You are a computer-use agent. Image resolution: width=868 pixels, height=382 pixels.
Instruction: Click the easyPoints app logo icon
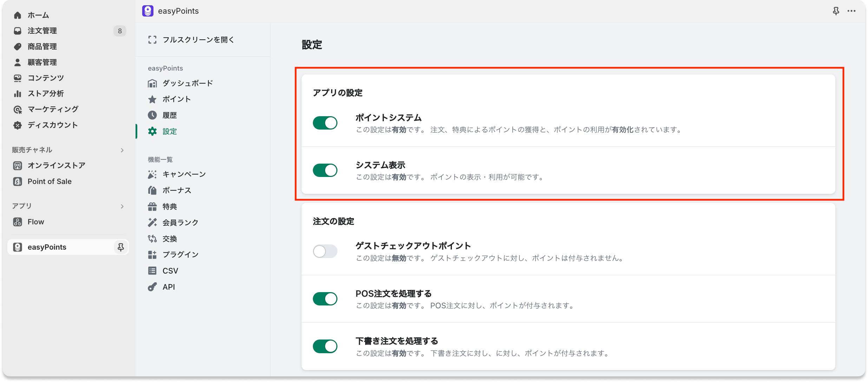148,11
